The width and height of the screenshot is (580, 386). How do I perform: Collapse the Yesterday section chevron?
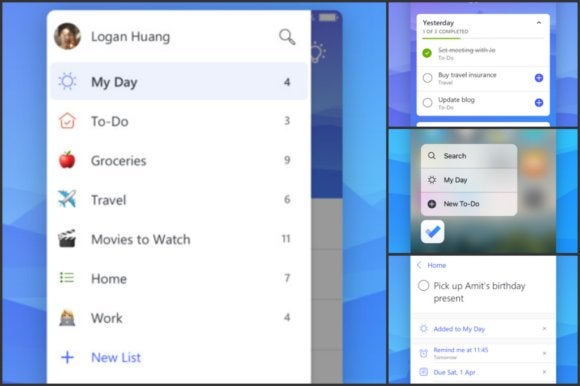[x=539, y=23]
